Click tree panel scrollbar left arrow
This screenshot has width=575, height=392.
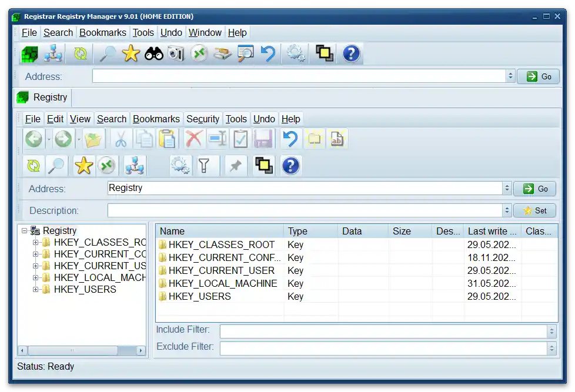(22, 350)
